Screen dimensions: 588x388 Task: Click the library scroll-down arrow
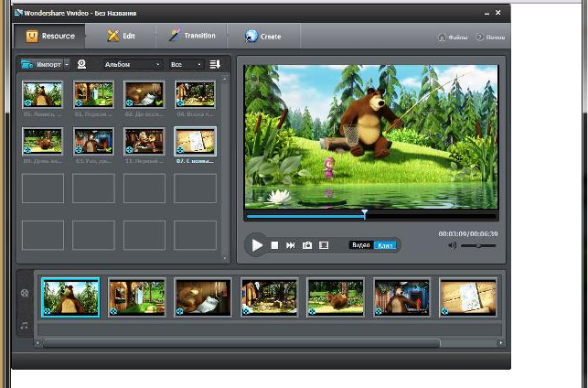[225, 258]
